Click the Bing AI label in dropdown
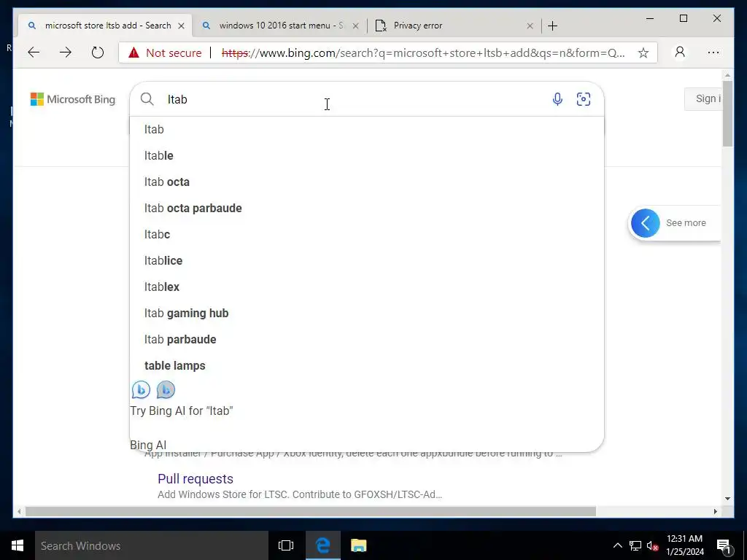 148,445
